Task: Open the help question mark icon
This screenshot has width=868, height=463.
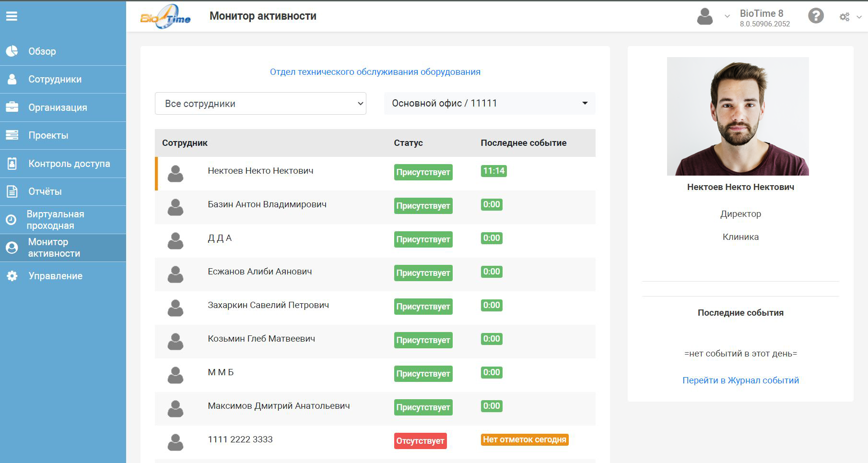Action: 815,16
